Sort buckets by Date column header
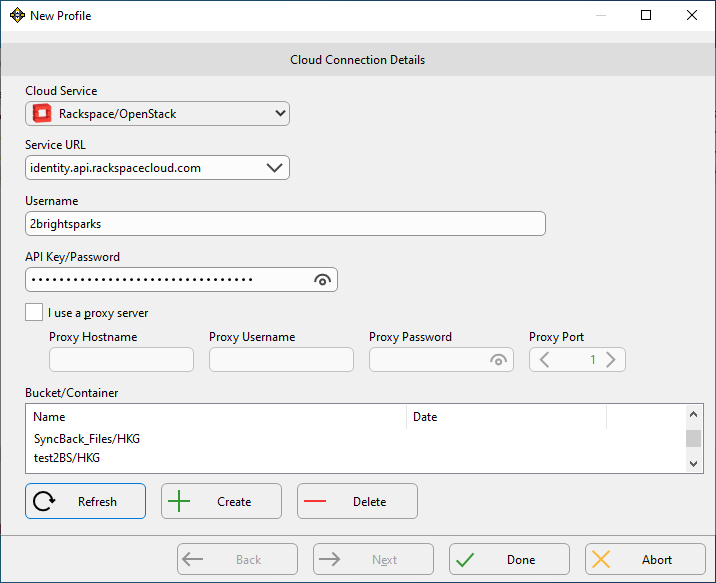716x583 pixels. click(506, 417)
